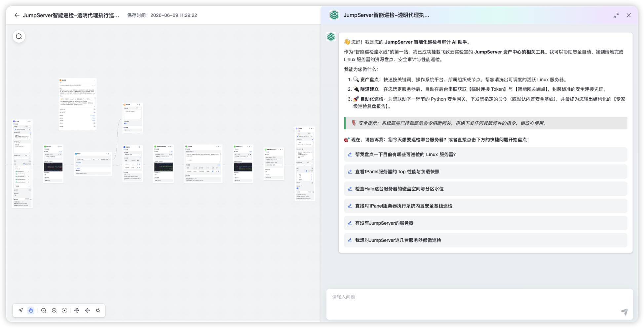The image size is (644, 328).
Task: Fit the workflow to view
Action: [x=64, y=311]
